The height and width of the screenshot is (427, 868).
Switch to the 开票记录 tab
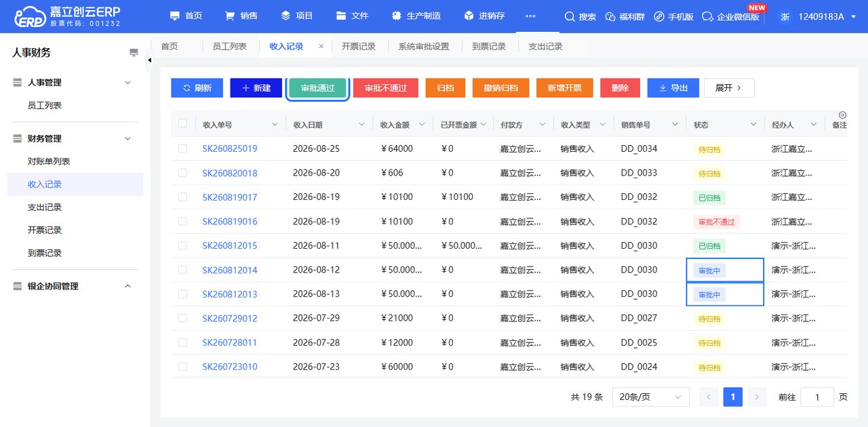[x=358, y=46]
